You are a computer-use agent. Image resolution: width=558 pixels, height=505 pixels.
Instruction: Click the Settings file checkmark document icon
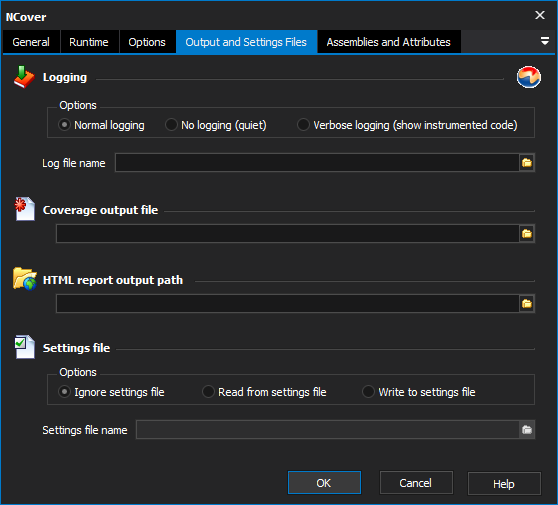tap(25, 347)
